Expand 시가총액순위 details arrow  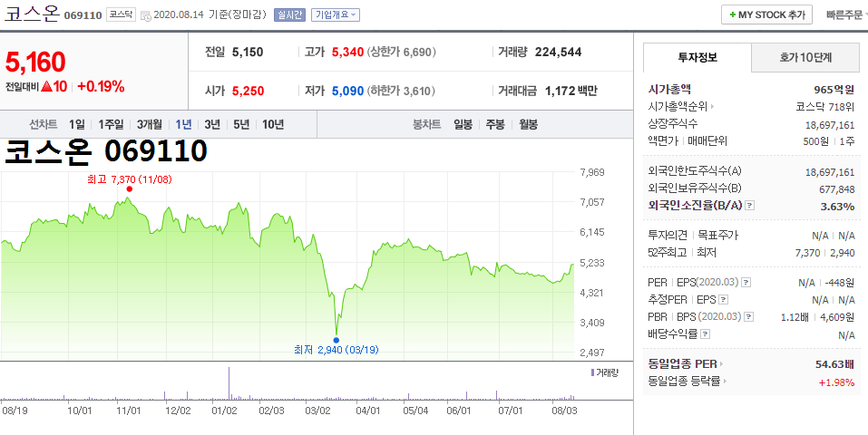tap(712, 107)
